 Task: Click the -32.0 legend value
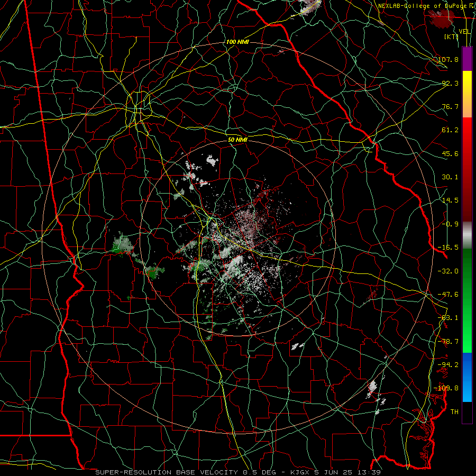pyautogui.click(x=448, y=271)
